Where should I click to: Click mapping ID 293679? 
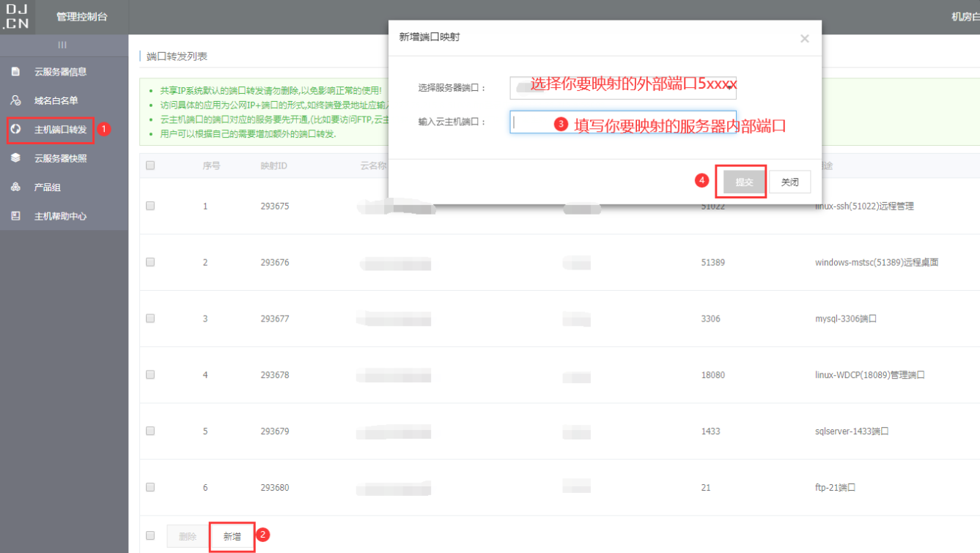pos(275,431)
